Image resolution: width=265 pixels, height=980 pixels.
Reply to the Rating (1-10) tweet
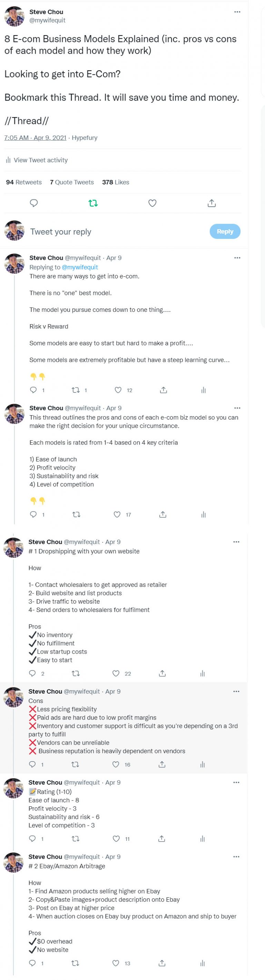32,838
